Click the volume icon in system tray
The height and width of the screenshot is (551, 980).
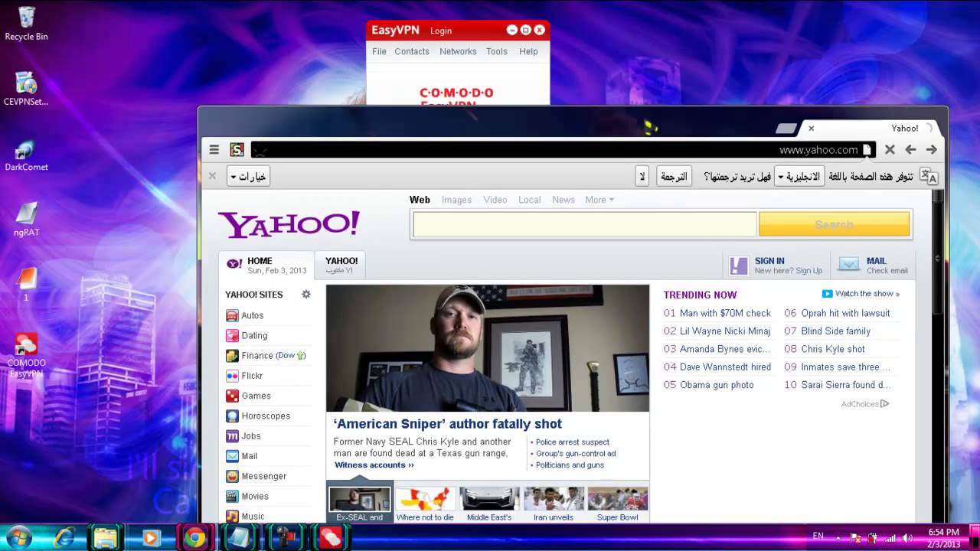(x=907, y=538)
